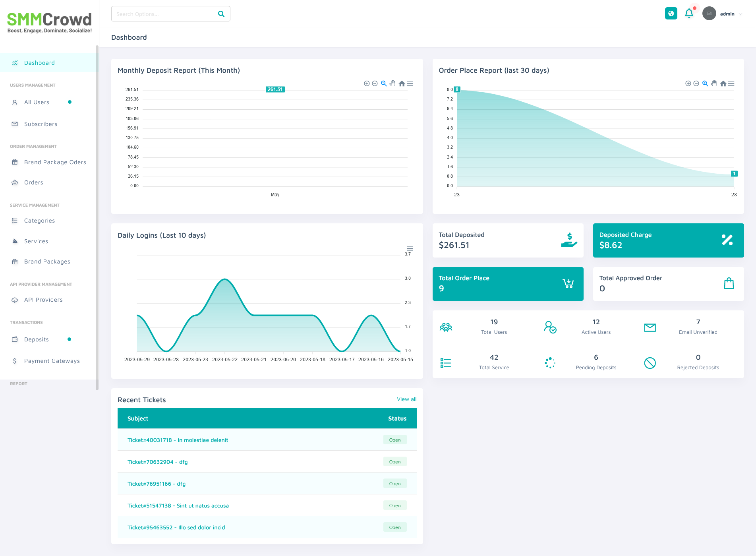This screenshot has height=556, width=756.
Task: Open Ticket#70632904 - dfg
Action: (157, 462)
